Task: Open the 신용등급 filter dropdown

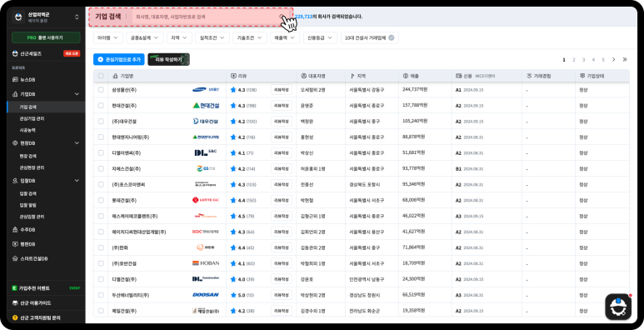Action: 321,37
